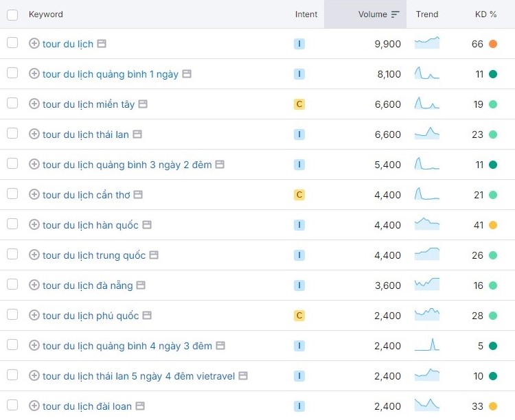Image resolution: width=515 pixels, height=420 pixels.
Task: Toggle the select-all checkbox in header
Action: pyautogui.click(x=12, y=14)
